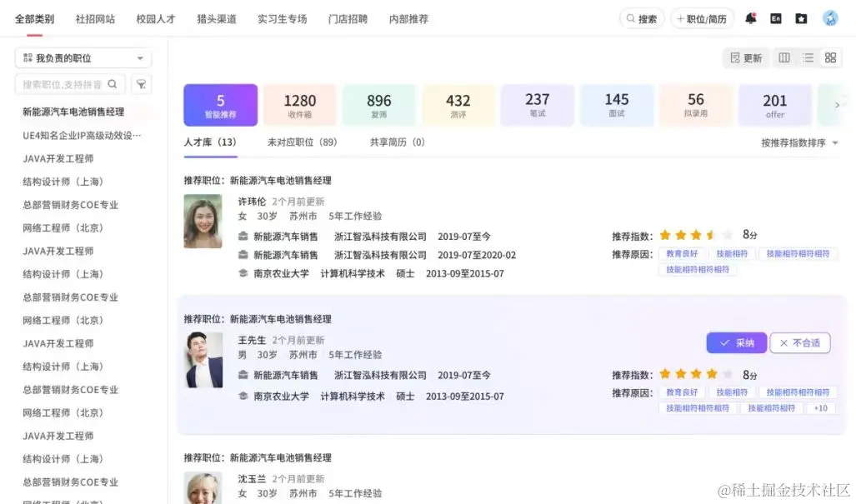Open the UE4知名企业IP高级动效设 position
Image resolution: width=856 pixels, height=504 pixels.
tap(82, 135)
